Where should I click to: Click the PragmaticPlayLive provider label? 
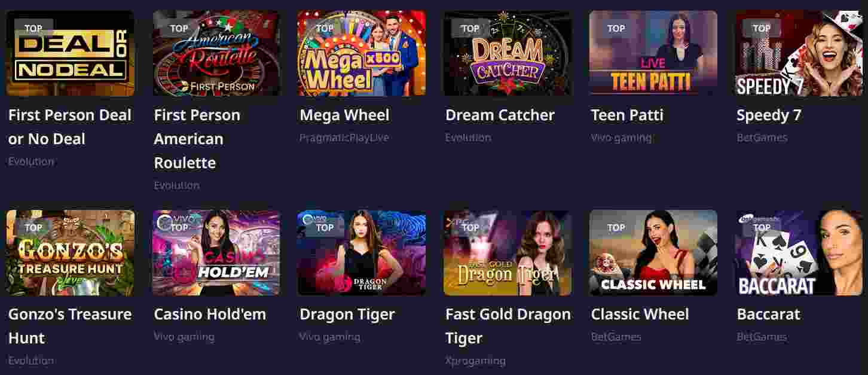344,138
